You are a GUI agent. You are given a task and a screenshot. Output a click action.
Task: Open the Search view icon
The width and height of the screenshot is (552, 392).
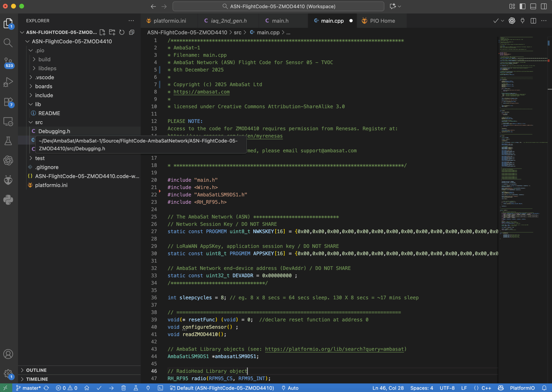[x=8, y=43]
